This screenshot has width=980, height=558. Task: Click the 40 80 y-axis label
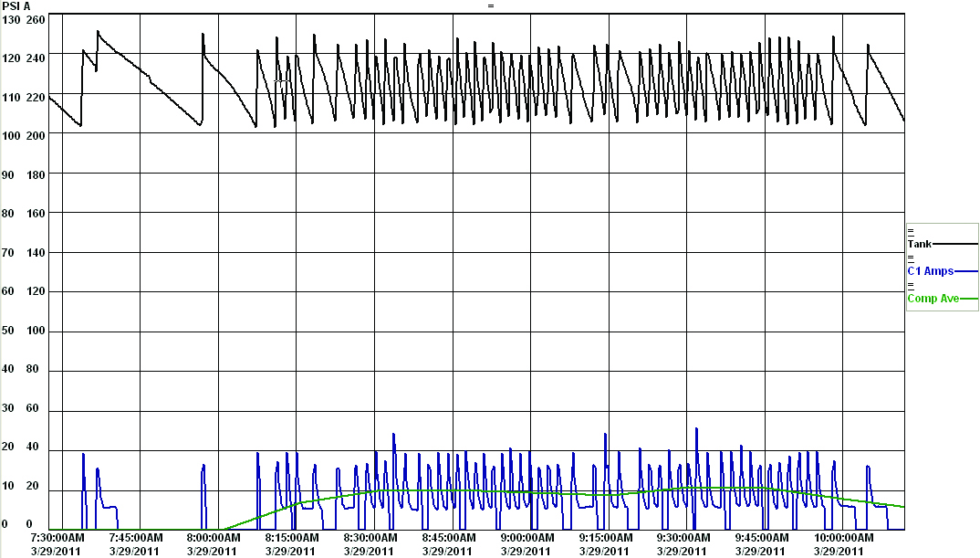21,369
